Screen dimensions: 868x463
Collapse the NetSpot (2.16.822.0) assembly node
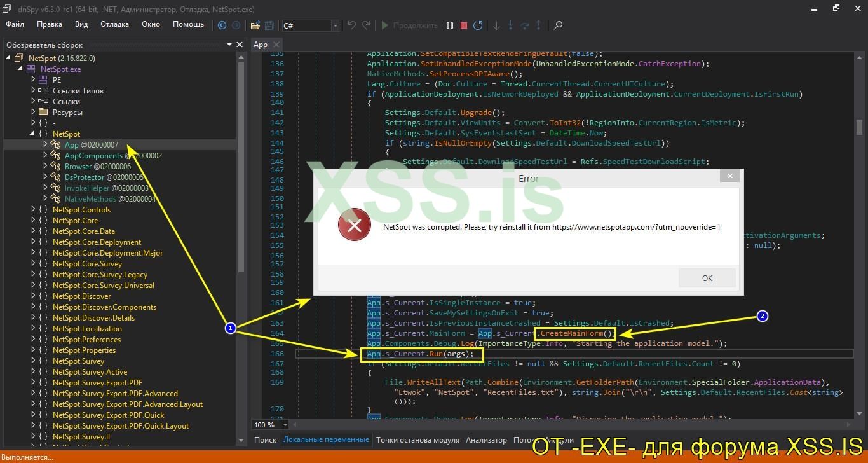click(x=9, y=58)
